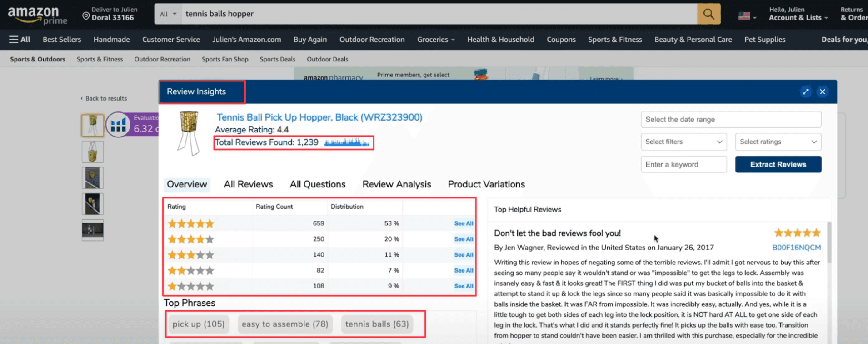This screenshot has width=868, height=344.
Task: Click the Select the date range field
Action: (731, 119)
